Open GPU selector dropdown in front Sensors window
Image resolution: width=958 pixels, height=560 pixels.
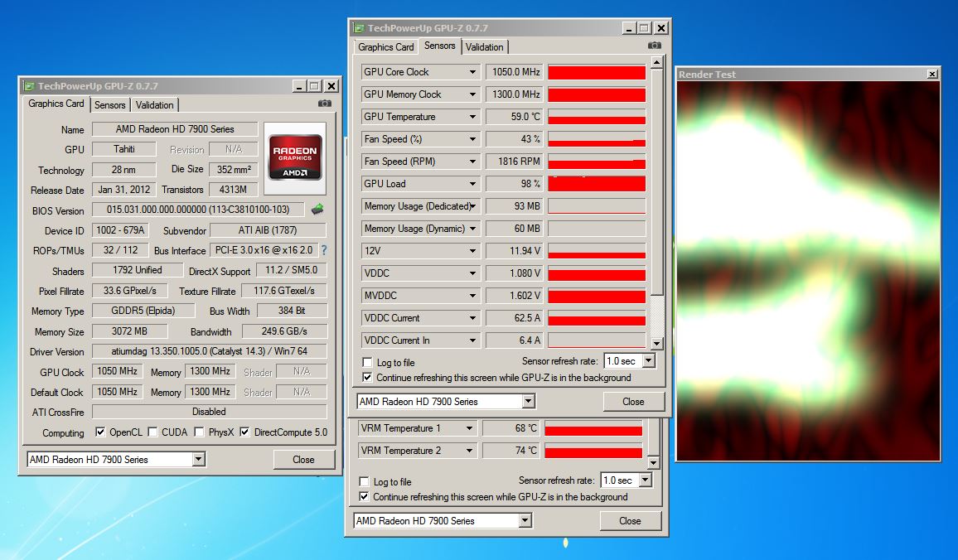(x=529, y=401)
